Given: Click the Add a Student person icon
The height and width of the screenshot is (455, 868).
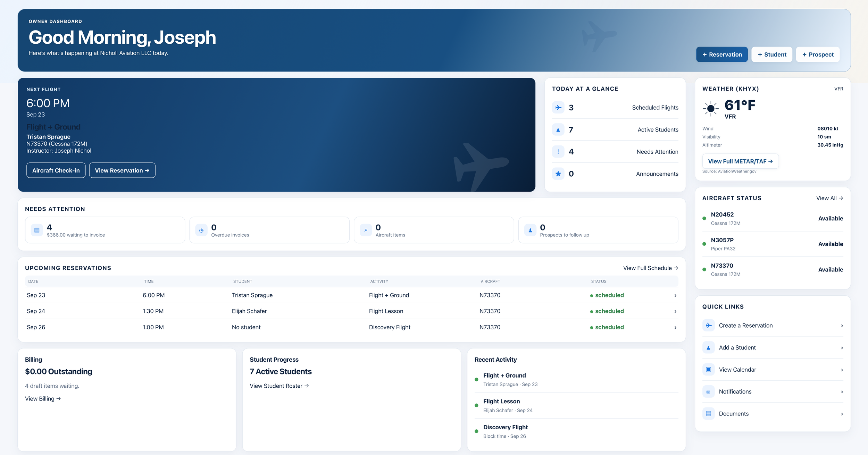Looking at the screenshot, I should tap(708, 348).
